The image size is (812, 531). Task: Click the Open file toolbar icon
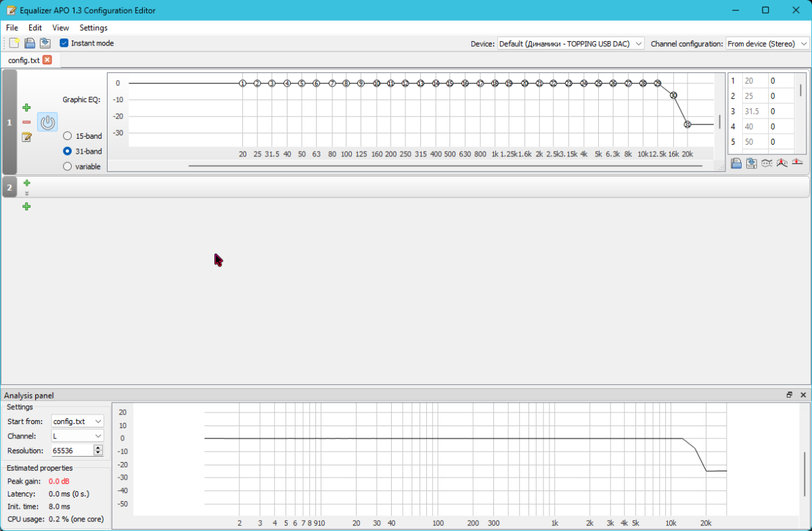(30, 43)
